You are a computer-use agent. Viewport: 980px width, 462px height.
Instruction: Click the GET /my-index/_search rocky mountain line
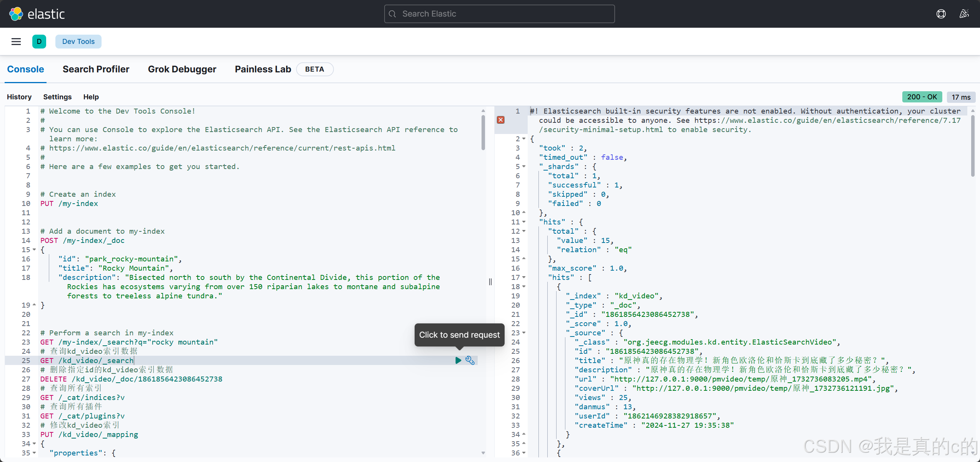pyautogui.click(x=129, y=342)
